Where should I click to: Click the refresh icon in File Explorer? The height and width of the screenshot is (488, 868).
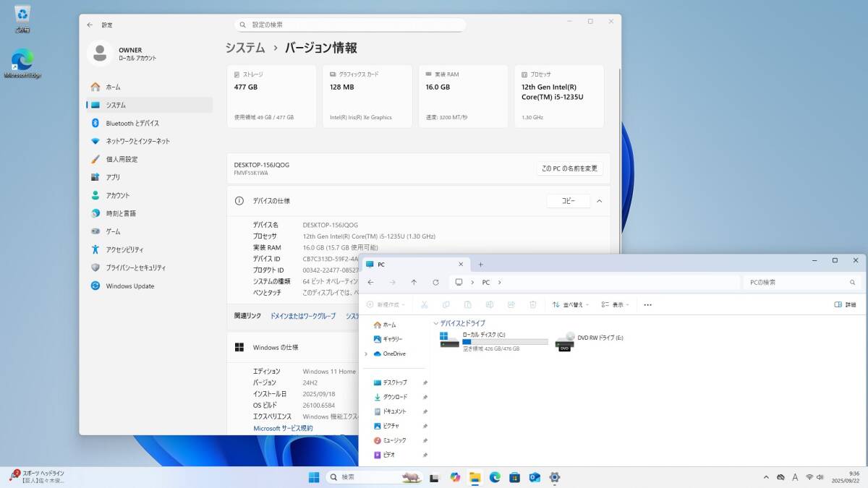(x=436, y=282)
